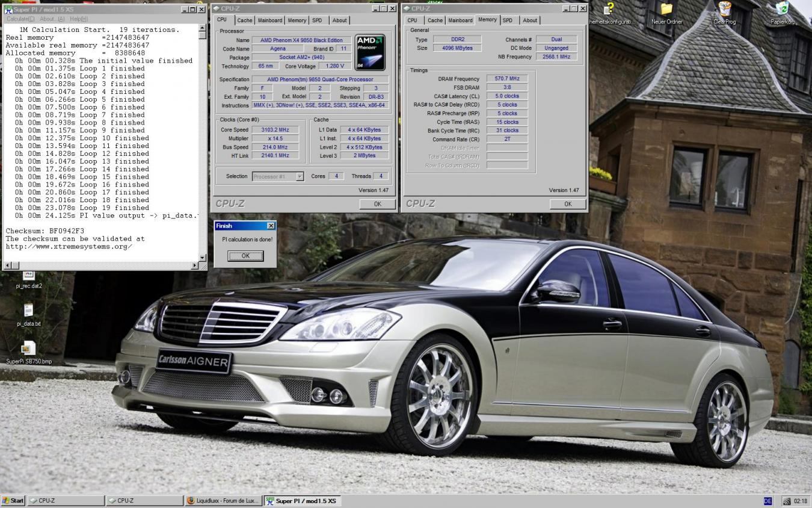
Task: Click the 'Checksum: BF0942F3' line in Super PI
Action: point(45,231)
